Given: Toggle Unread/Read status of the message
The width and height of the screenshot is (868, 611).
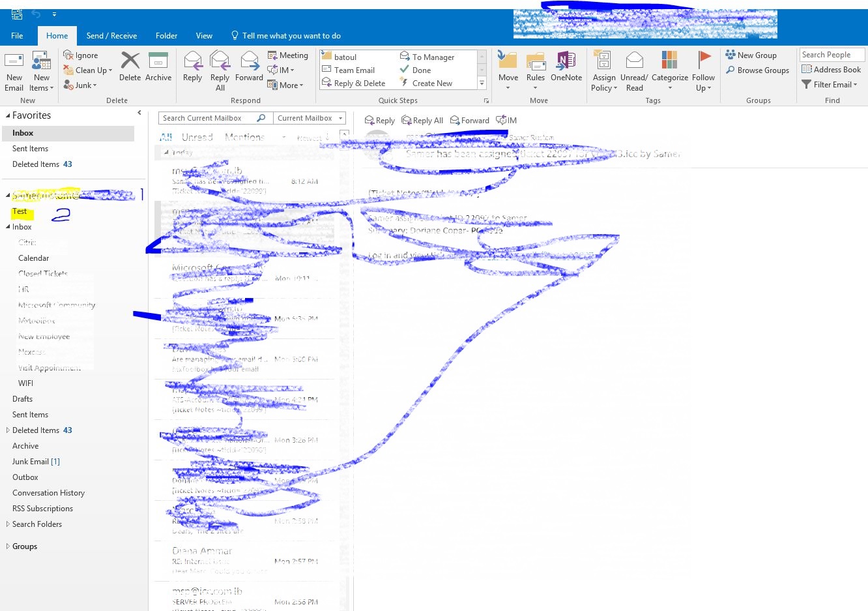Looking at the screenshot, I should [x=634, y=71].
